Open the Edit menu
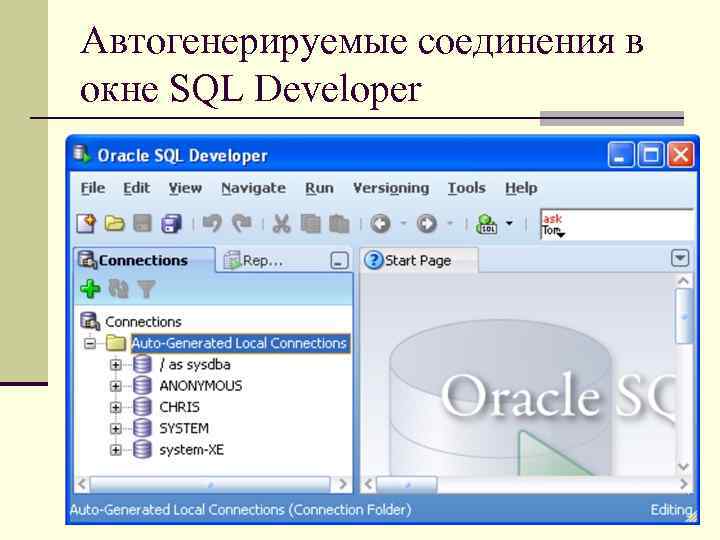Viewport: 720px width, 540px height. pos(136,188)
